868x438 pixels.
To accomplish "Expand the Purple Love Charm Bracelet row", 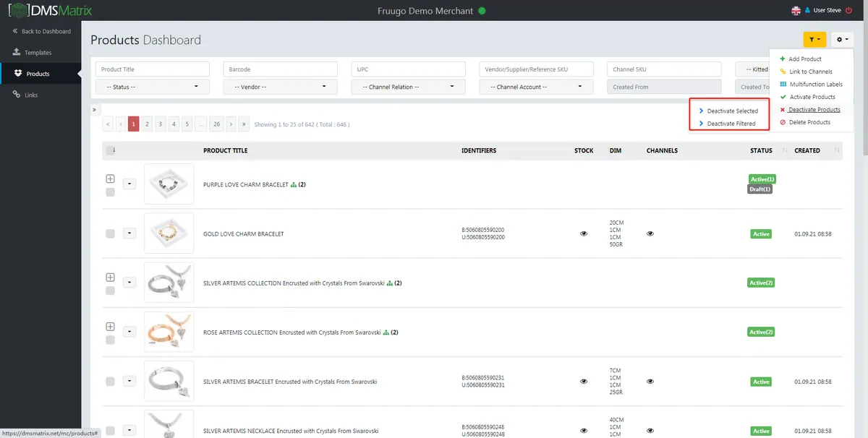I will click(111, 179).
